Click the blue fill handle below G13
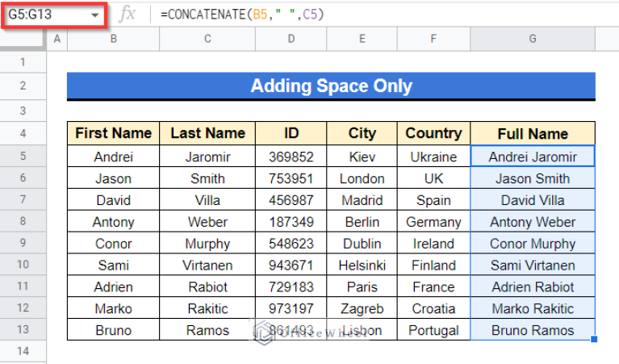The width and height of the screenshot is (619, 364). 594,339
